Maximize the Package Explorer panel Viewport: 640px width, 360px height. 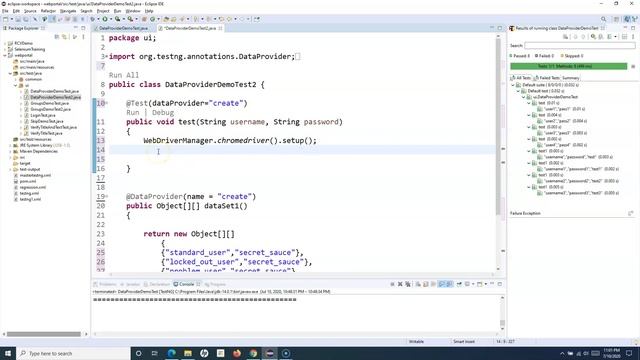pyautogui.click(x=83, y=28)
